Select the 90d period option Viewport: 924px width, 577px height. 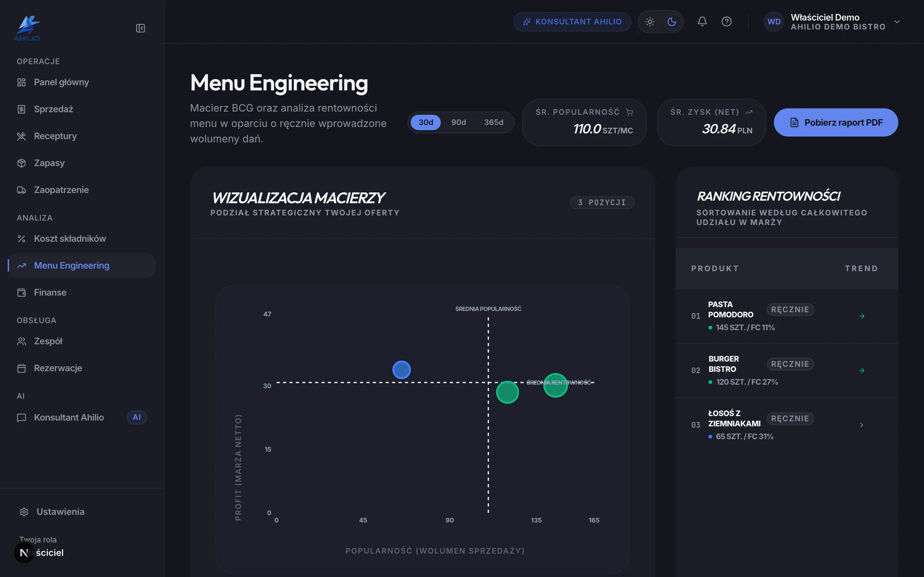[458, 123]
